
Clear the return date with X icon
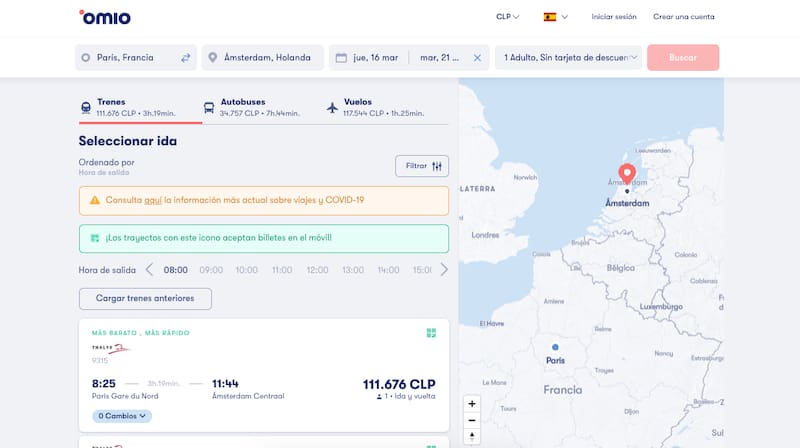(x=477, y=58)
